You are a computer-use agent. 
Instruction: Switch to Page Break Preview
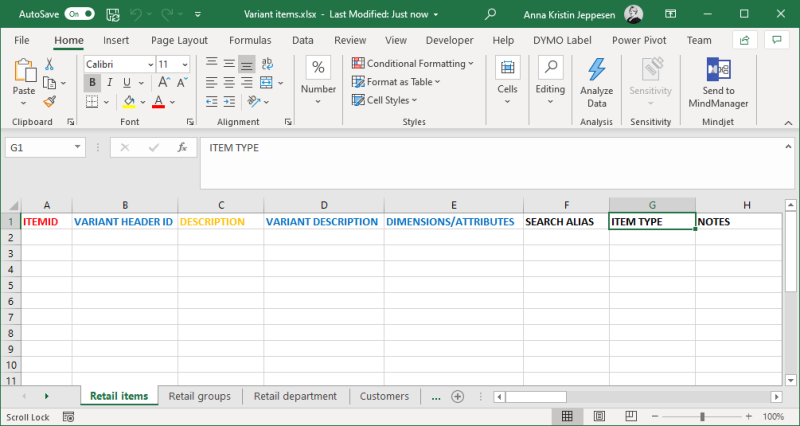(631, 416)
